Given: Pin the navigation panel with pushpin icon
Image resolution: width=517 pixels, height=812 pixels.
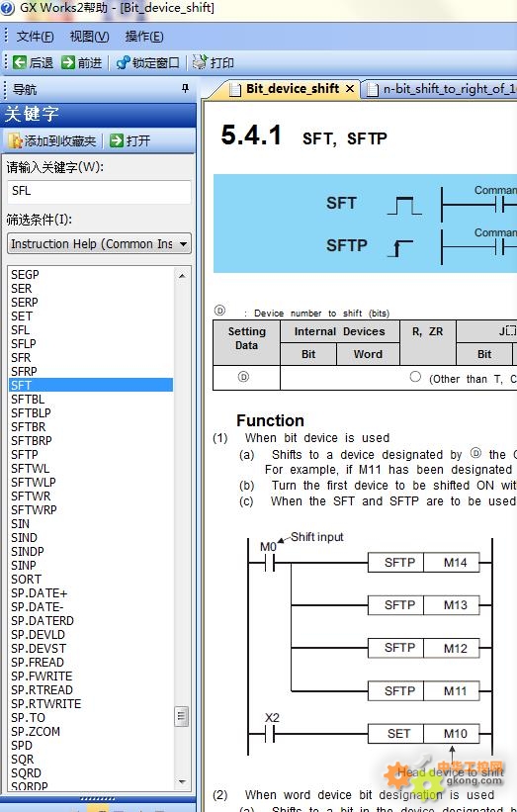Looking at the screenshot, I should [185, 89].
